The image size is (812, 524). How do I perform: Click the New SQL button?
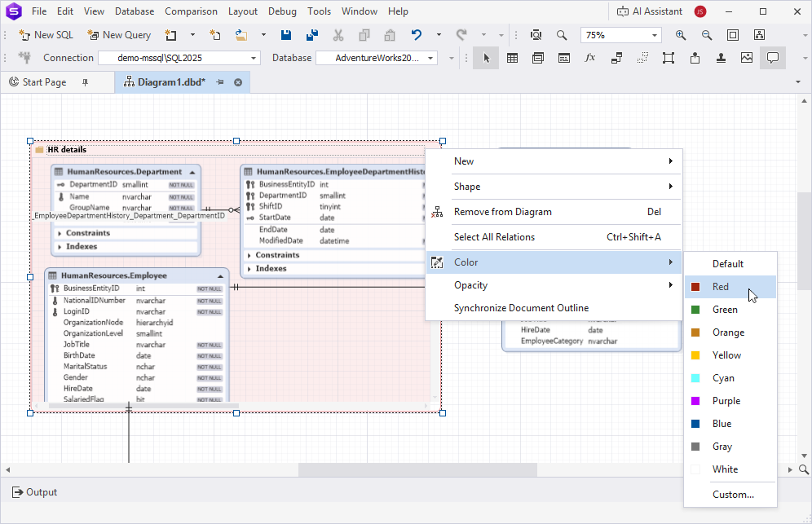(x=46, y=35)
